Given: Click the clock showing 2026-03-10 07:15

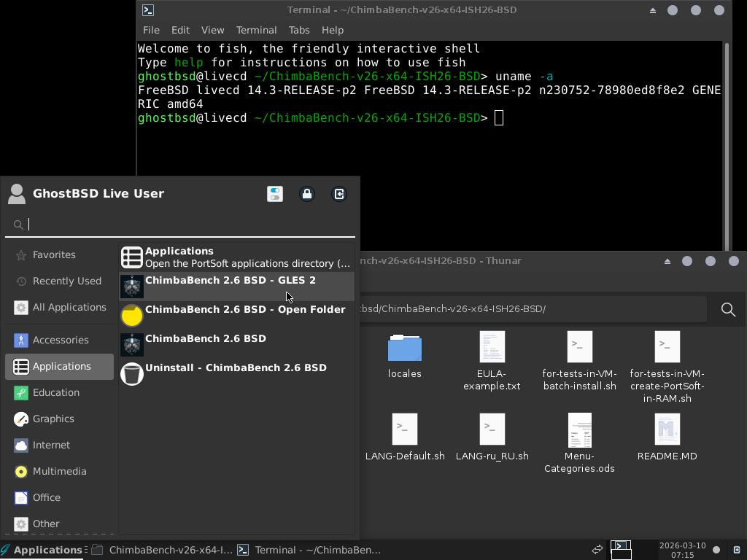Looking at the screenshot, I should pos(682,550).
